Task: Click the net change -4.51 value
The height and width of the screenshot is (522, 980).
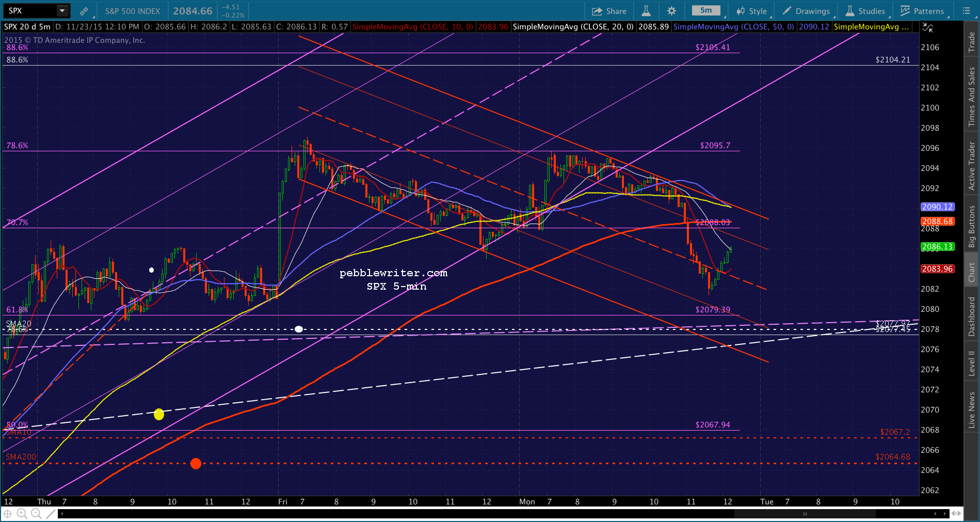Action: (x=231, y=7)
